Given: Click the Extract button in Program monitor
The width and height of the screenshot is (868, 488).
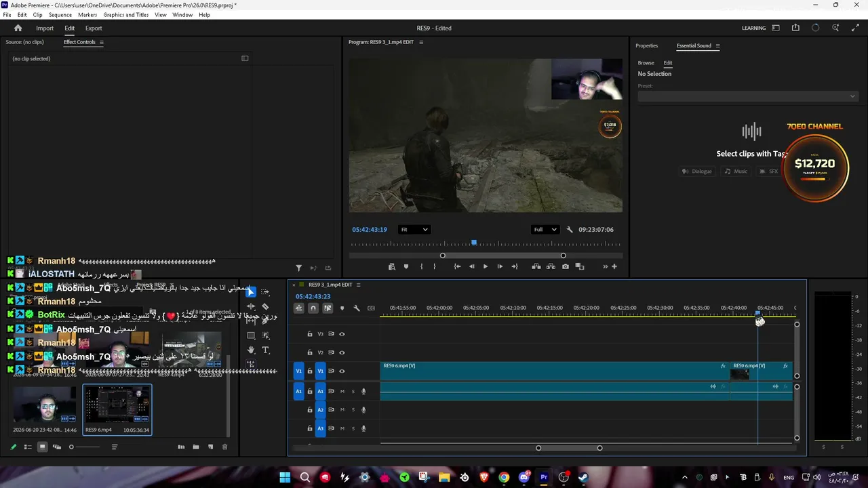Looking at the screenshot, I should click(x=551, y=266).
